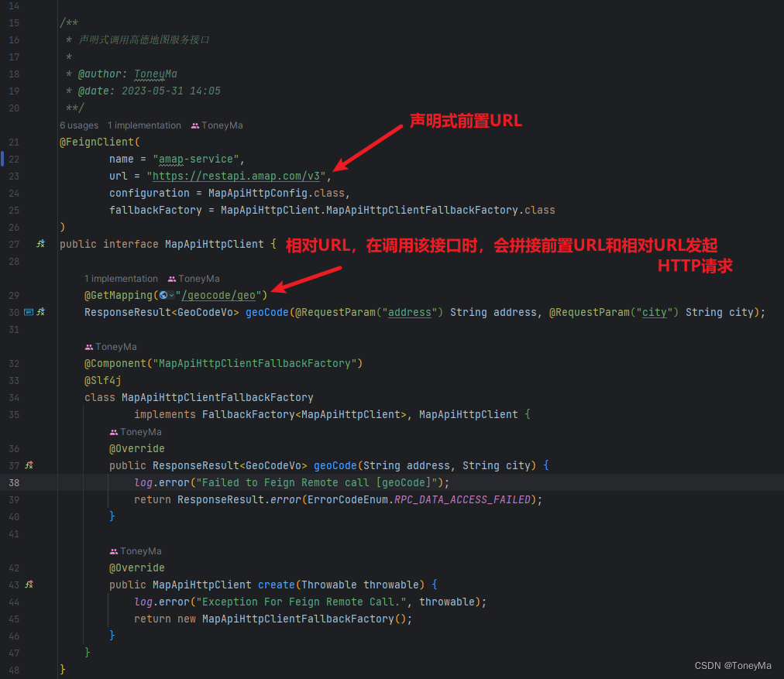Click the override gutter icon beside geoCode fallback method
This screenshot has height=679, width=784.
coord(29,465)
